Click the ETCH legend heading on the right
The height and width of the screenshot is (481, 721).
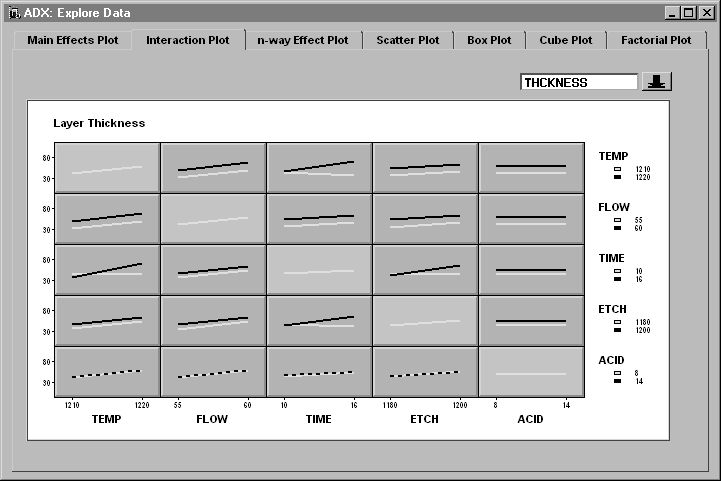612,309
